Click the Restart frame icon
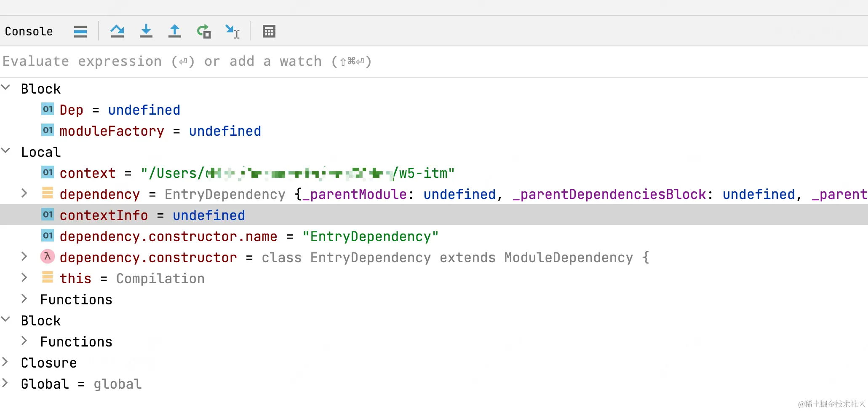 click(204, 32)
